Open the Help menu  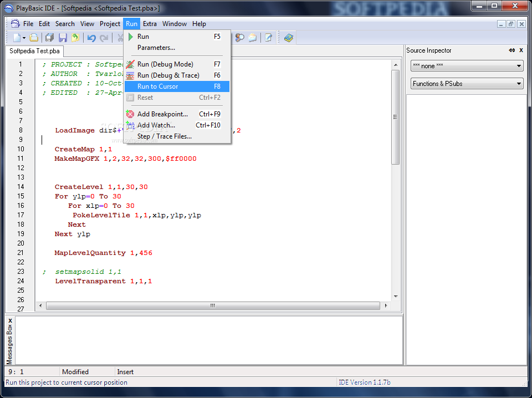[199, 24]
